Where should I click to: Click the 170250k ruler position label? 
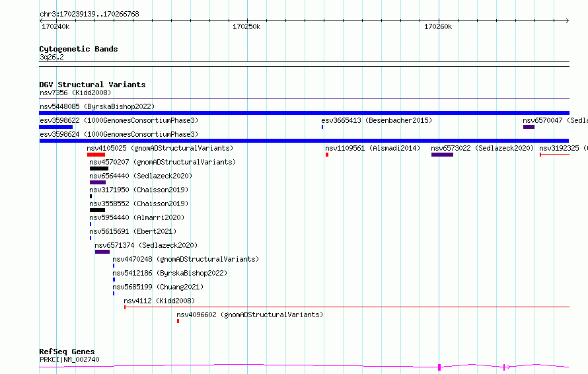pyautogui.click(x=246, y=26)
